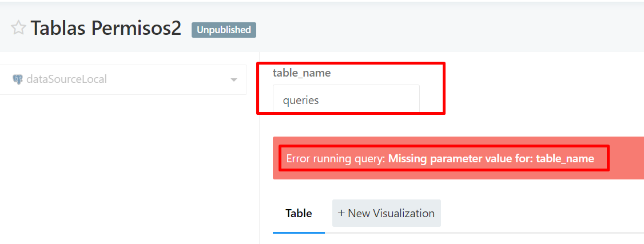Click the Tablas Permisos2 query title

106,29
